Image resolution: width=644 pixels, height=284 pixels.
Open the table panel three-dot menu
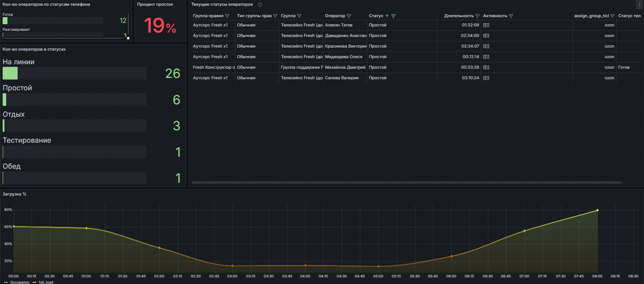[639, 4]
